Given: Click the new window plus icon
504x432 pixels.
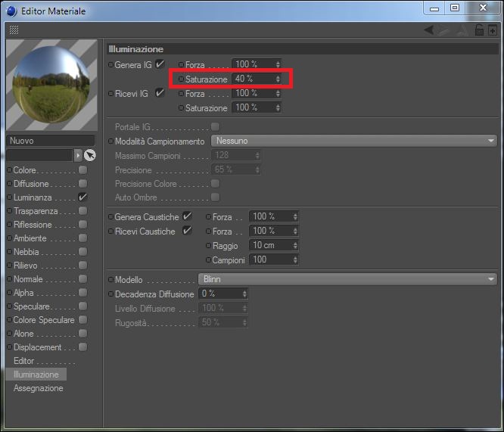Looking at the screenshot, I should pyautogui.click(x=493, y=30).
